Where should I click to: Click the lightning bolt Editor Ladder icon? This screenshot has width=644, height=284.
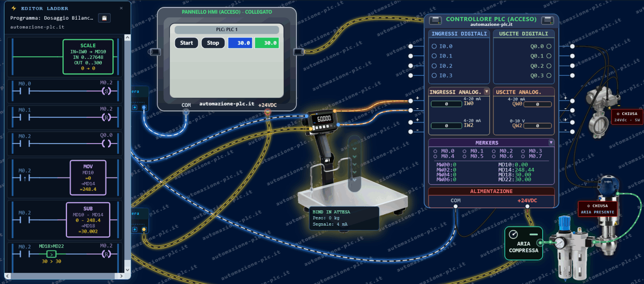point(14,8)
